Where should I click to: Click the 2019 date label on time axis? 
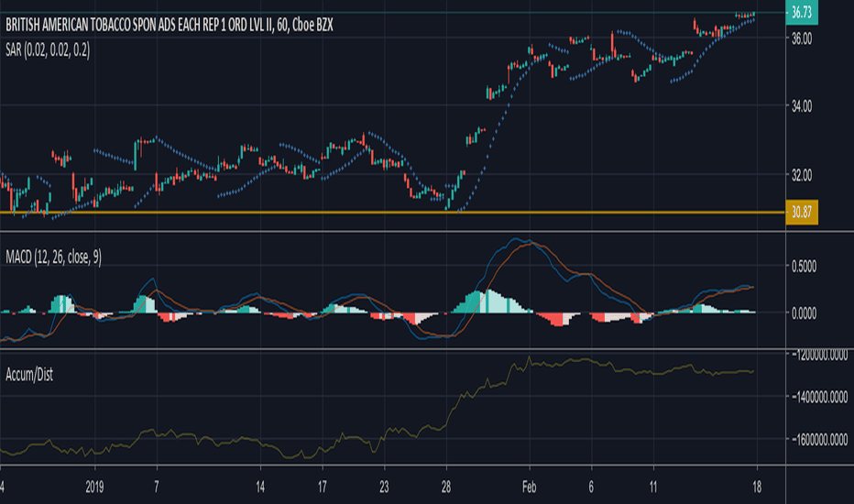coord(94,488)
